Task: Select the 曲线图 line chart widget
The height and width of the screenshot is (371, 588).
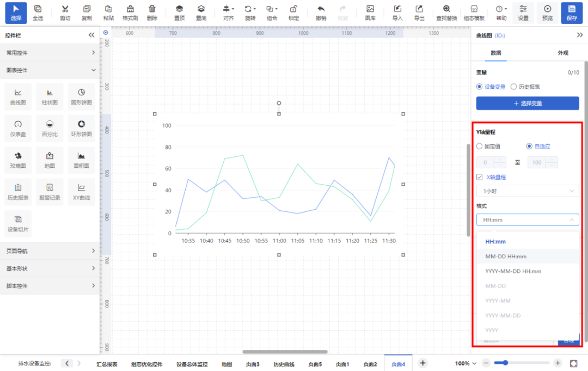Action: pos(18,96)
